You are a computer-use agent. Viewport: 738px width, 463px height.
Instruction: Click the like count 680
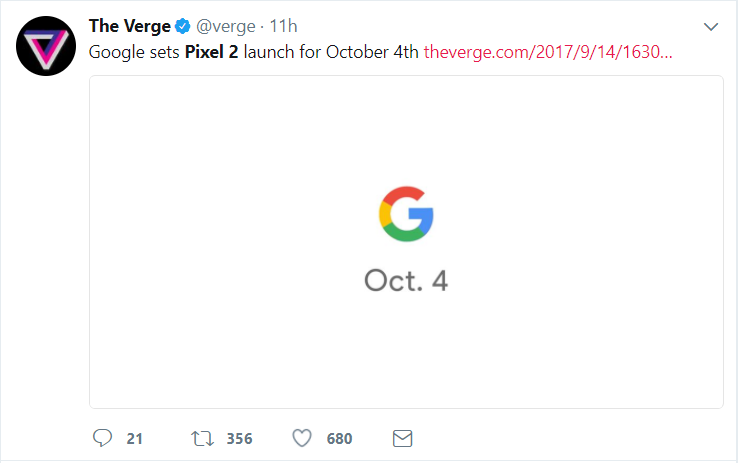pos(339,438)
